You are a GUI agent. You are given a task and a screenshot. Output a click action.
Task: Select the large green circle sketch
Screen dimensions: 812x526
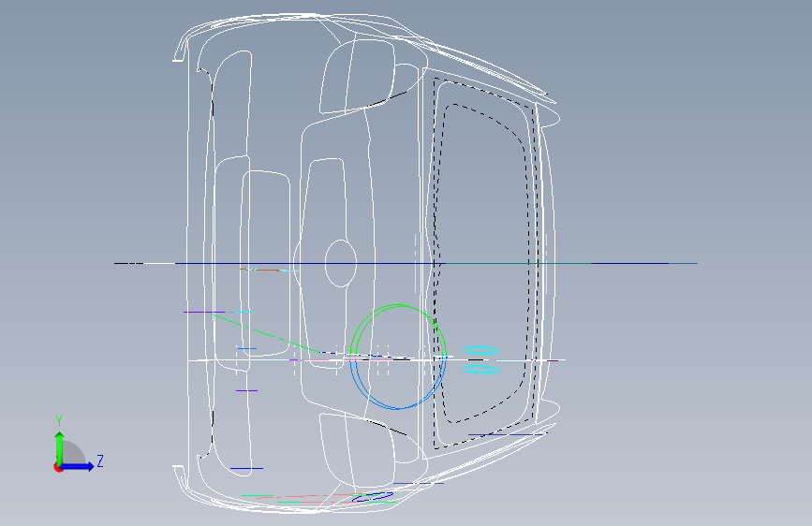(x=398, y=331)
